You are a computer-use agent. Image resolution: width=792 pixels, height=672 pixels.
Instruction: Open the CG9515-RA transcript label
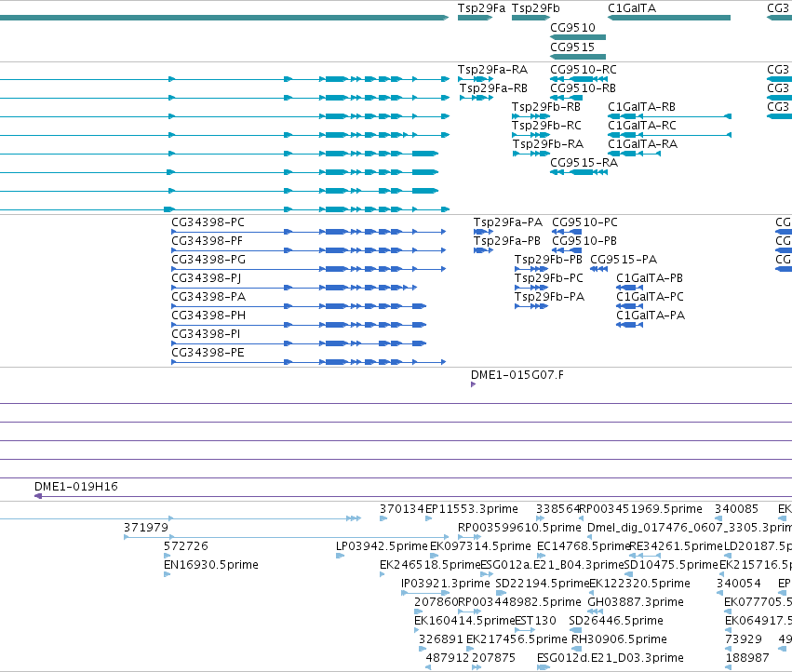[584, 162]
